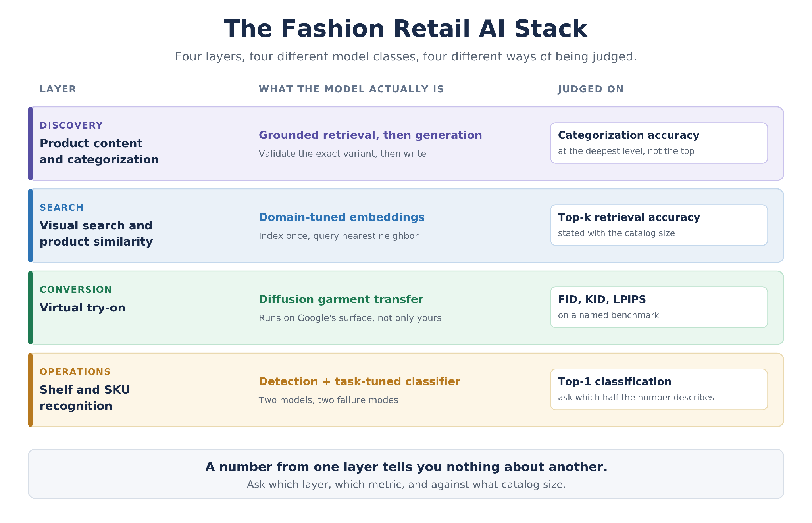
Task: Click 'A number from one layer tells you nothing about another.'
Action: tap(406, 467)
